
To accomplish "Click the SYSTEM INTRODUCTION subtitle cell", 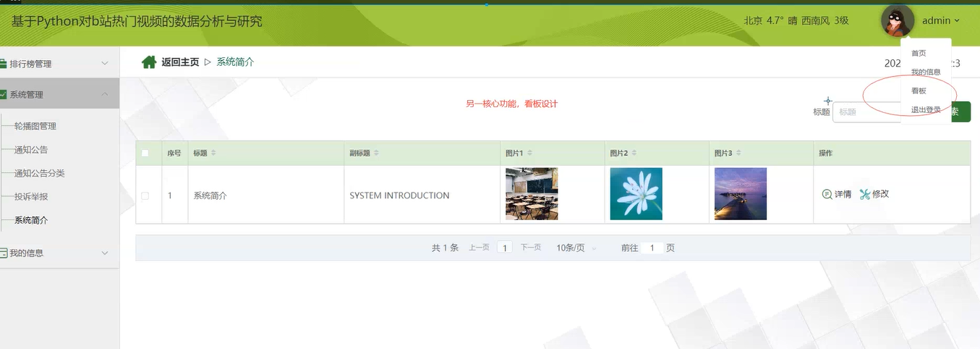I will click(399, 195).
